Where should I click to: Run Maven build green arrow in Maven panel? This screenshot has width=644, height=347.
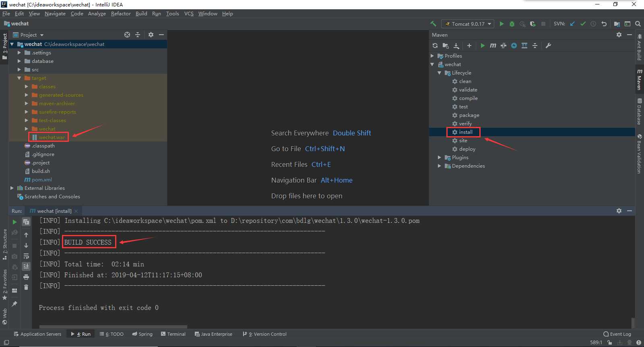483,46
